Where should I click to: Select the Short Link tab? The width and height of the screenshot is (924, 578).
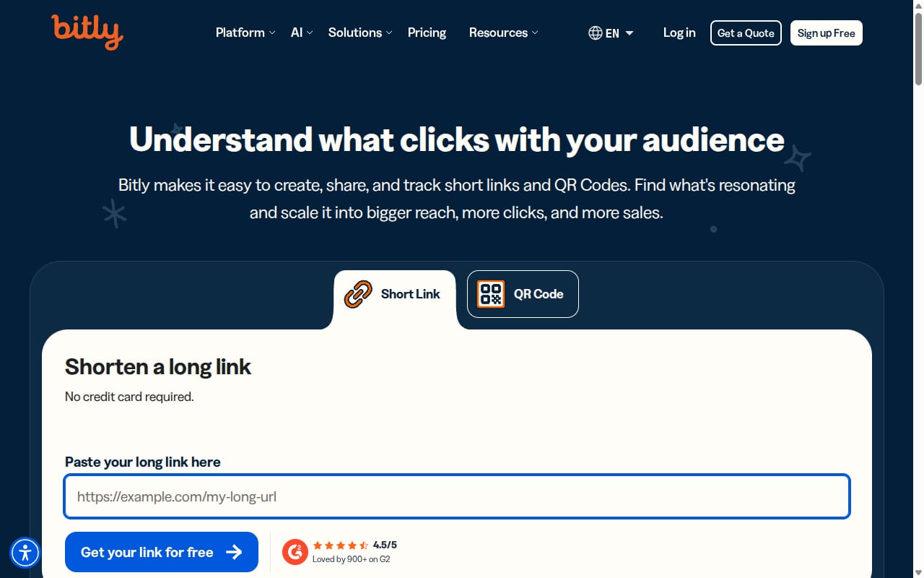click(395, 294)
